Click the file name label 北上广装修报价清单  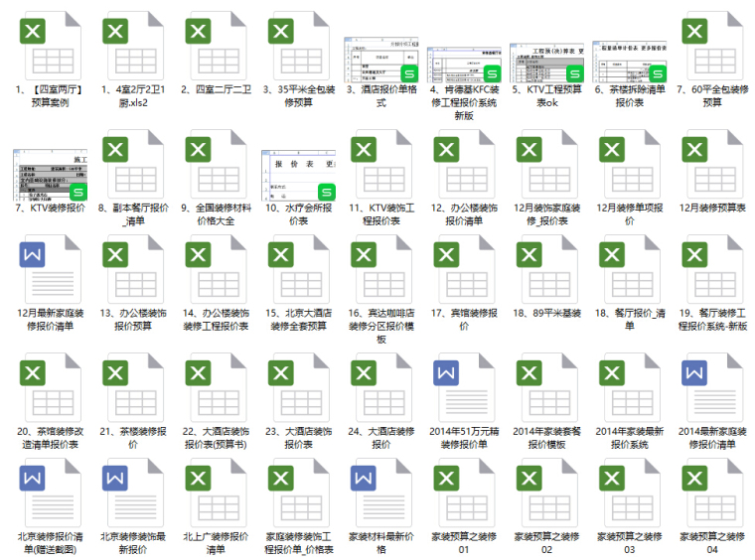coord(216,543)
